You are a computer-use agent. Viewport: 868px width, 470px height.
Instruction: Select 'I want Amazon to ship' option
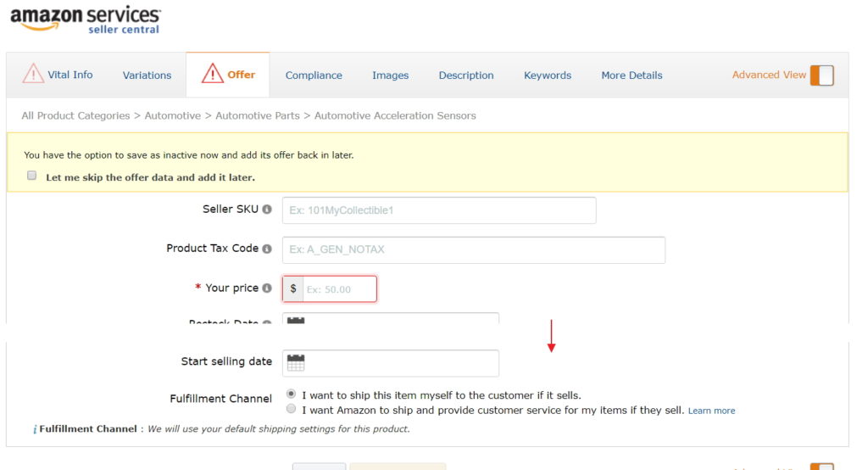tap(292, 409)
